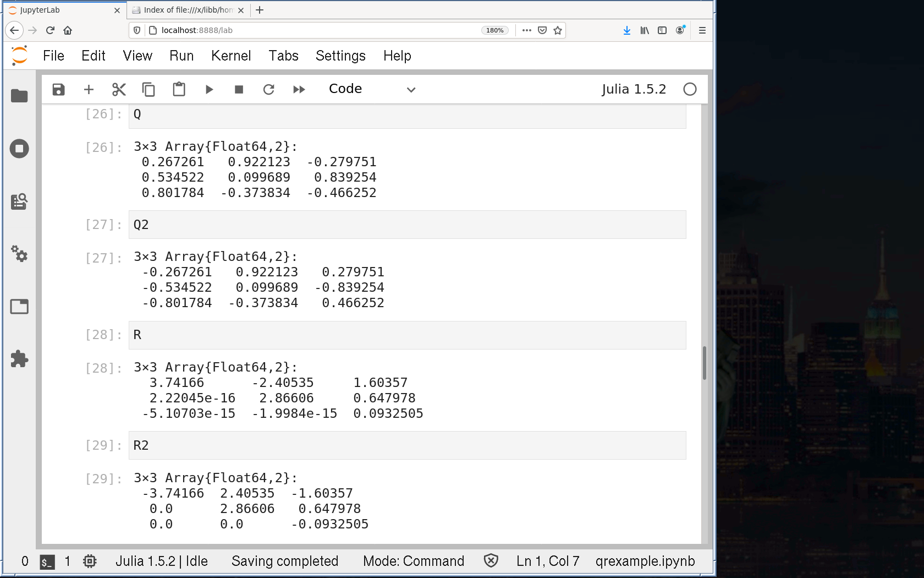The image size is (924, 578).
Task: Cut the selected cell with scissors icon
Action: pos(119,89)
